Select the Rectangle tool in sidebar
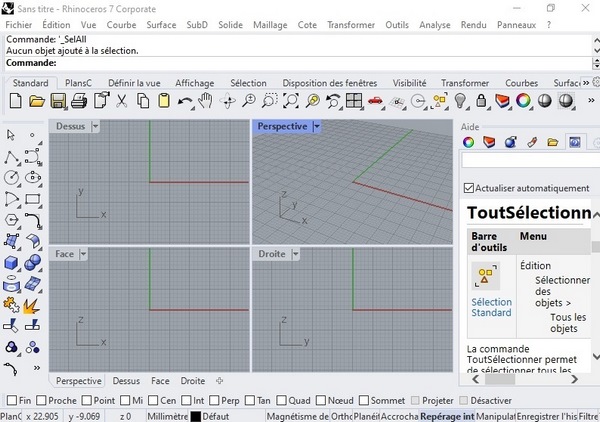Screen dimensions: 600x422 click(33, 199)
